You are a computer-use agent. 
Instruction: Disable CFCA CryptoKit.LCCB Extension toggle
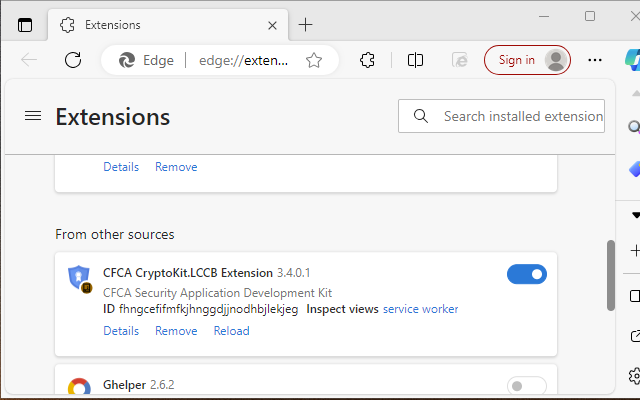click(x=527, y=274)
